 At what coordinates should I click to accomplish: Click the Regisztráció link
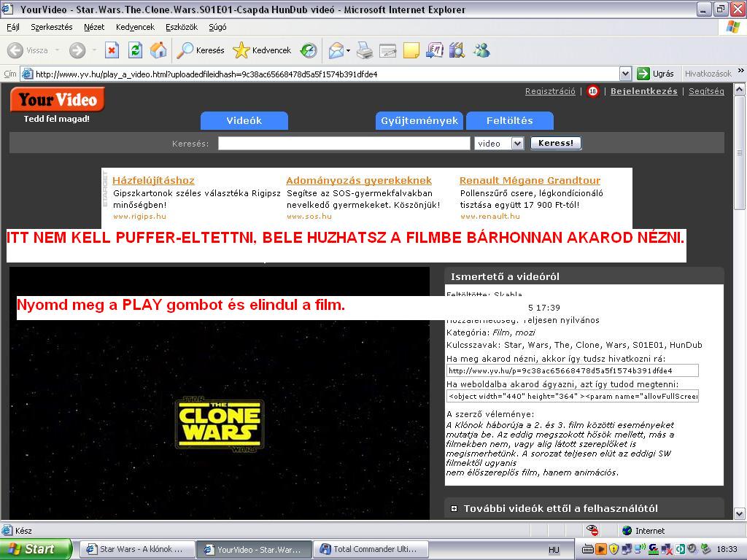[x=550, y=91]
